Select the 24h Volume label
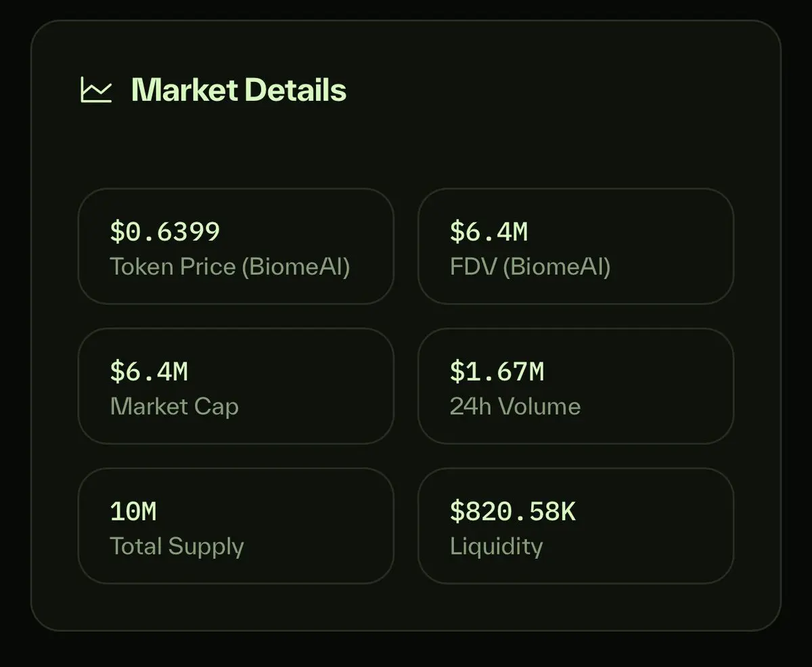The height and width of the screenshot is (667, 812). (516, 406)
